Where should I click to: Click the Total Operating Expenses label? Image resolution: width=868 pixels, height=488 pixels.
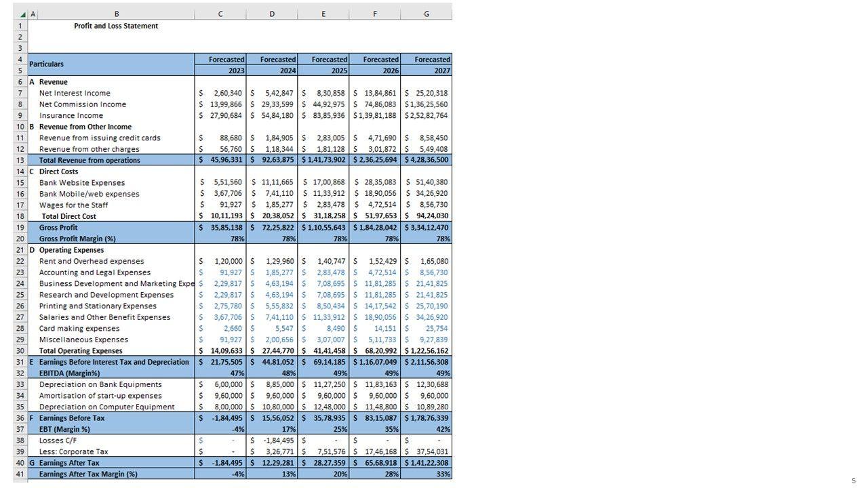(81, 351)
